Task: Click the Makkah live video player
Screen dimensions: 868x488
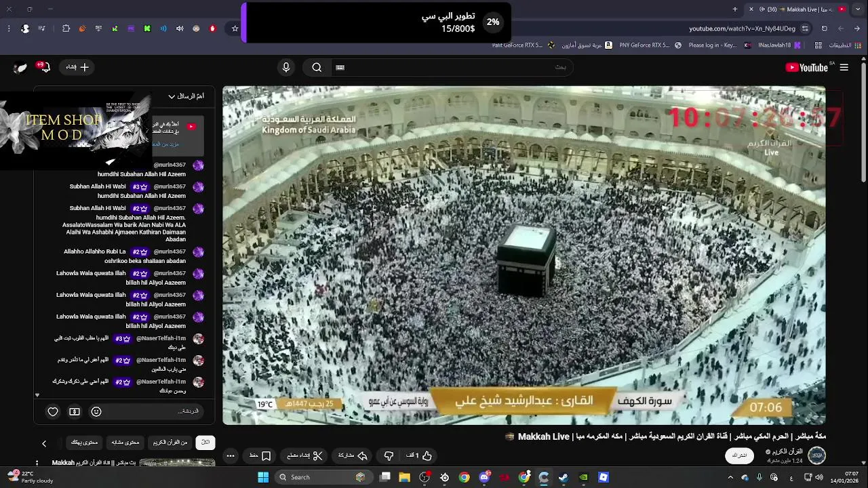Action: pos(524,256)
